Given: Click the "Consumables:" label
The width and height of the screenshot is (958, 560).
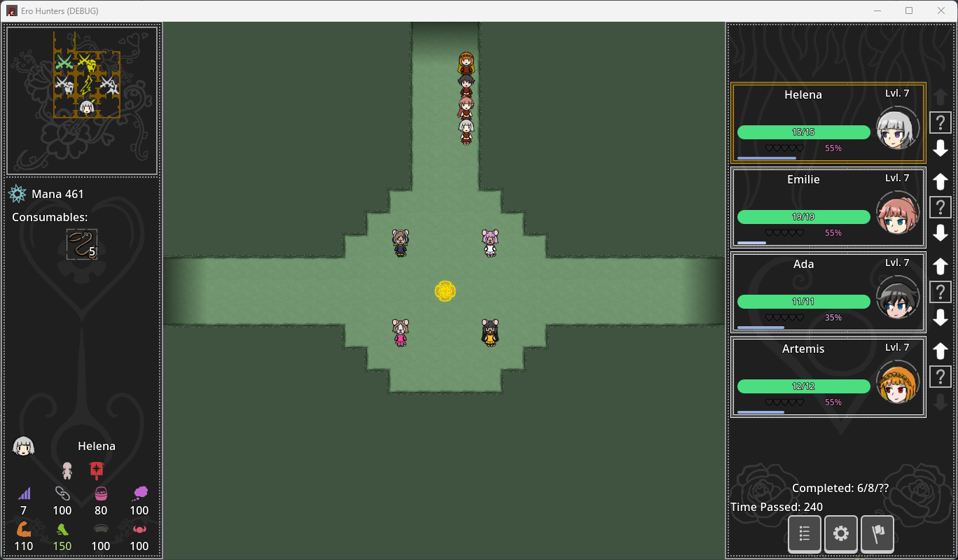Looking at the screenshot, I should (x=50, y=217).
